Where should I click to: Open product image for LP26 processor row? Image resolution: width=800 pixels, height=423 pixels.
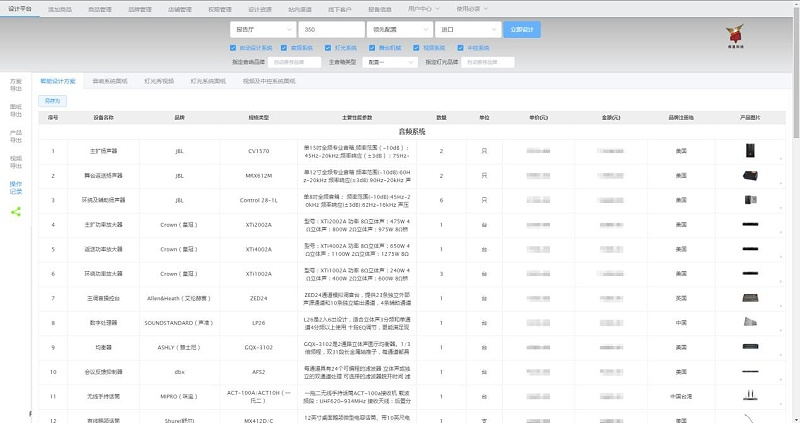pyautogui.click(x=750, y=322)
